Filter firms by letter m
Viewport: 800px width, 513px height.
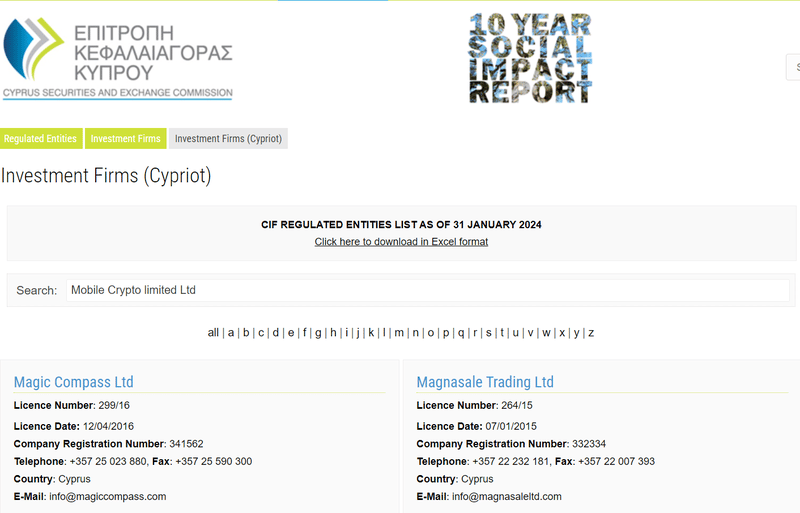tap(399, 333)
